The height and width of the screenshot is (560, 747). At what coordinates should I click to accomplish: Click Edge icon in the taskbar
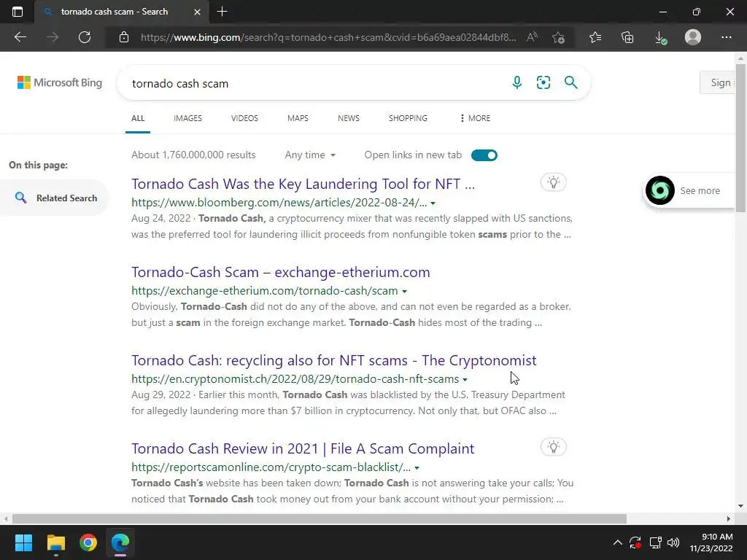[120, 542]
